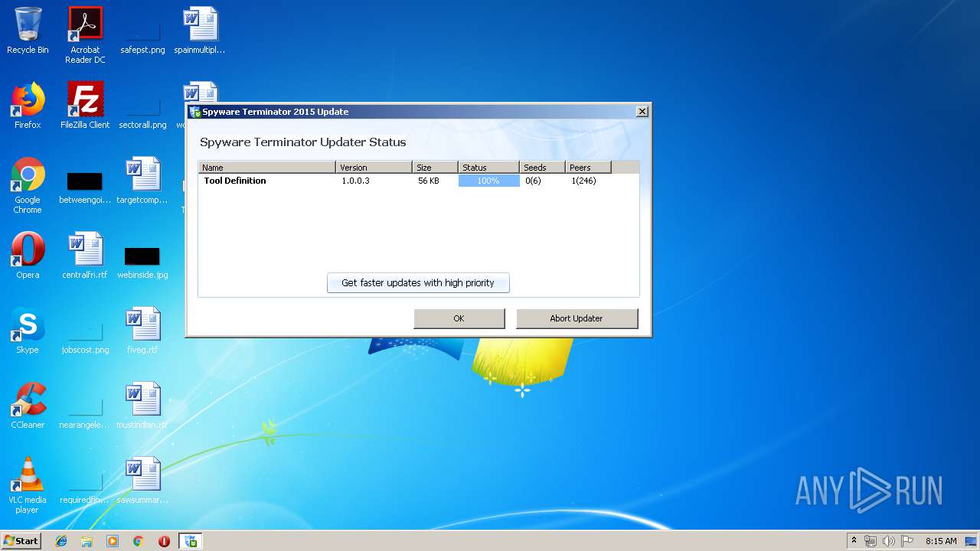This screenshot has height=551, width=980.
Task: Click the Start button
Action: pos(21,541)
